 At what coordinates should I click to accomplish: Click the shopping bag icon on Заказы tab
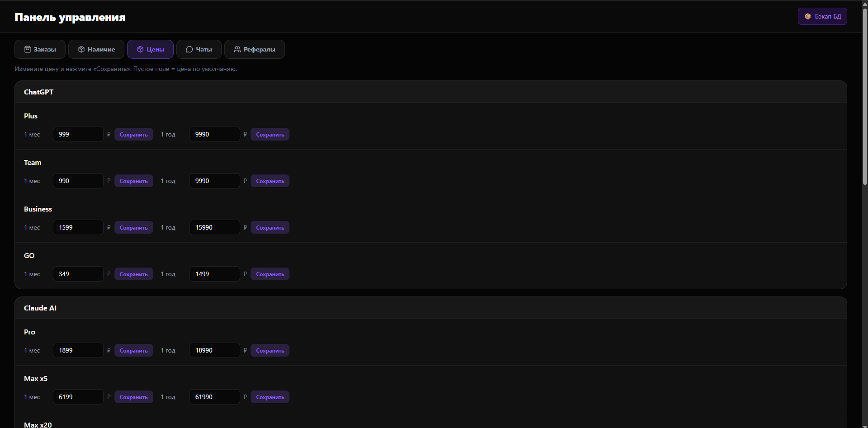(28, 49)
